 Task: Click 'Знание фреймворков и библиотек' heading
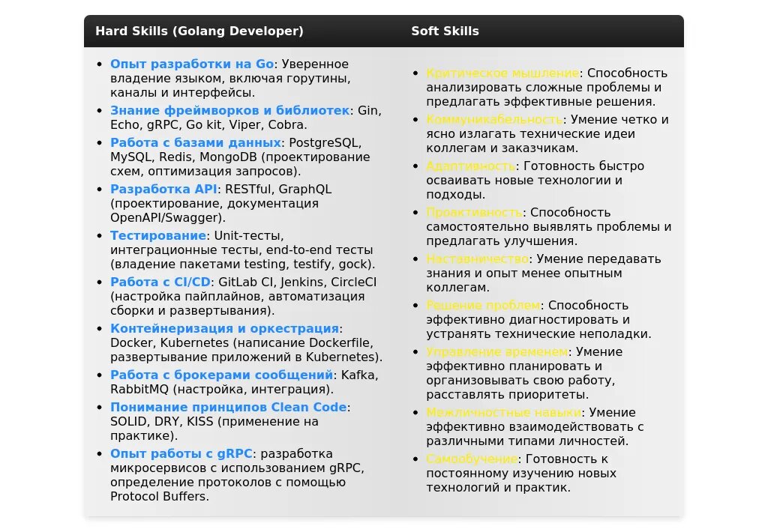(229, 111)
